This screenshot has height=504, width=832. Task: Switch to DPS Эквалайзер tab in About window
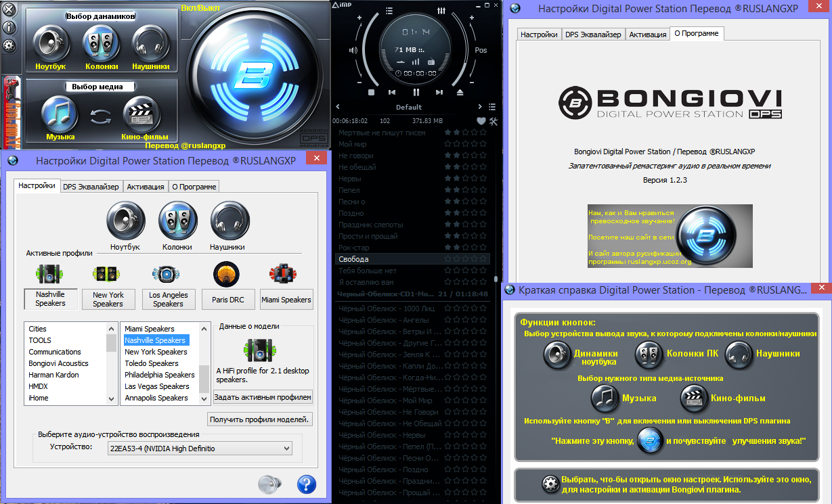pos(593,35)
